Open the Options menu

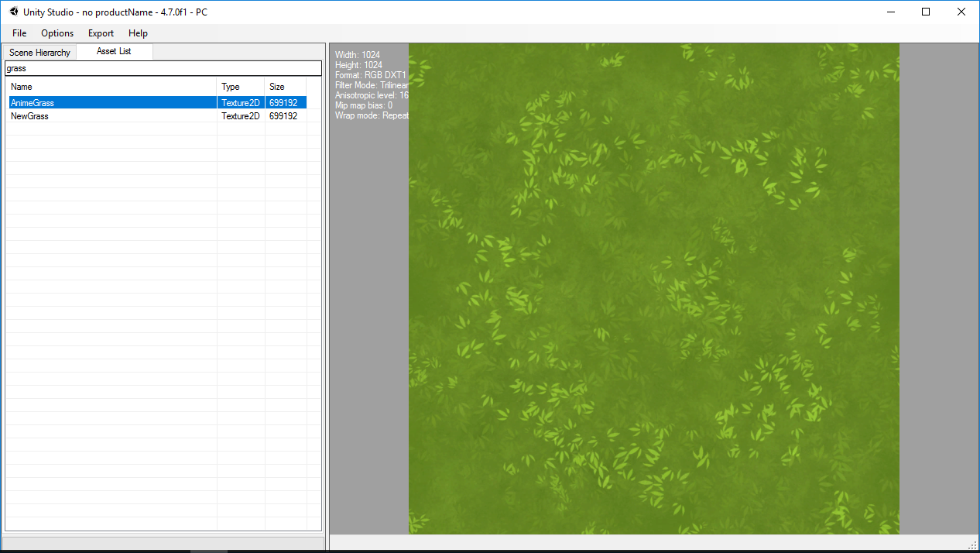click(57, 33)
